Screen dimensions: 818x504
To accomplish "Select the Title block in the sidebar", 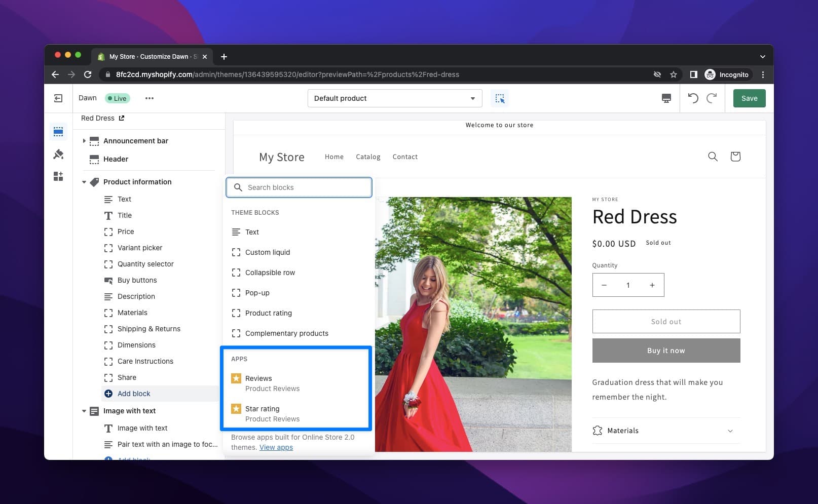I will tap(125, 215).
